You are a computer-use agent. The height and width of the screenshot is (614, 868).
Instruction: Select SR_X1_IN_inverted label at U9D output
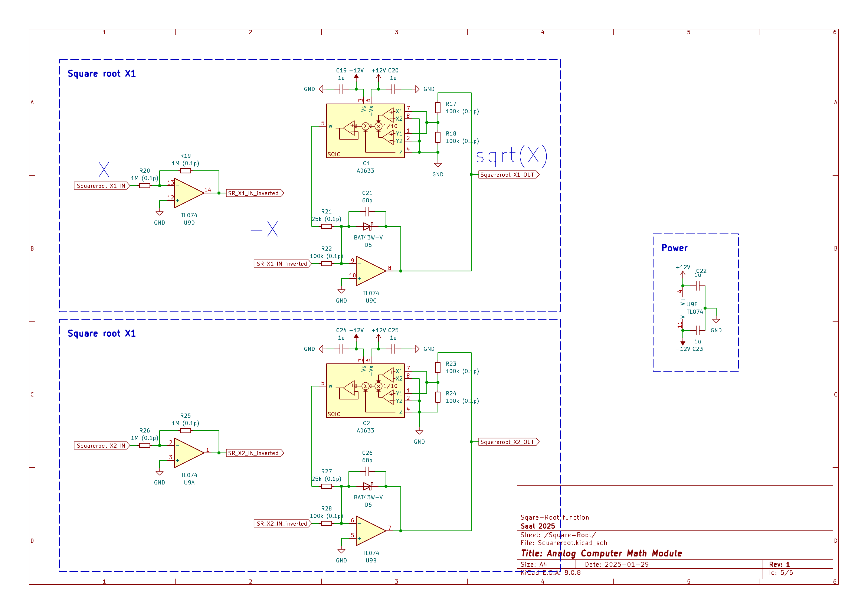255,193
